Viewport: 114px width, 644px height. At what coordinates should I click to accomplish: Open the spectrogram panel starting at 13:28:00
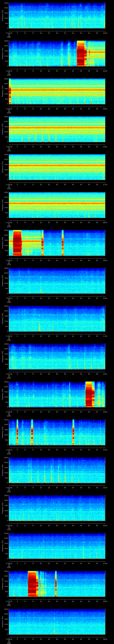[x=57, y=243]
